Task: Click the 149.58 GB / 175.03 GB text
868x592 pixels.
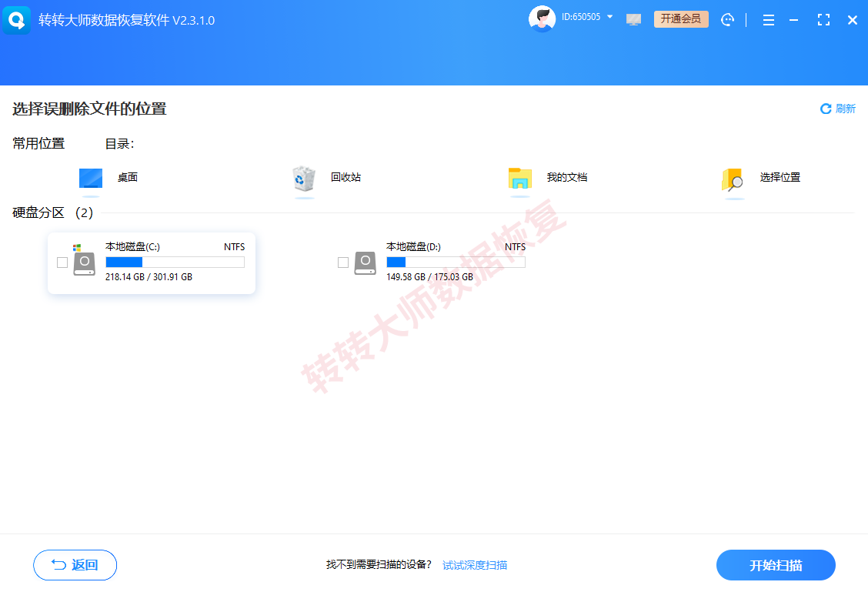Action: coord(429,277)
